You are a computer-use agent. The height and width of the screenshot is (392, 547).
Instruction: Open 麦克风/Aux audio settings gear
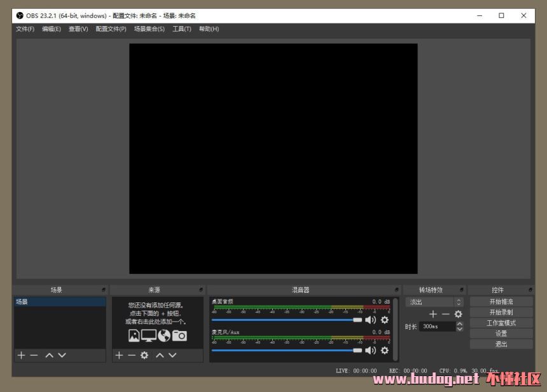coord(384,350)
